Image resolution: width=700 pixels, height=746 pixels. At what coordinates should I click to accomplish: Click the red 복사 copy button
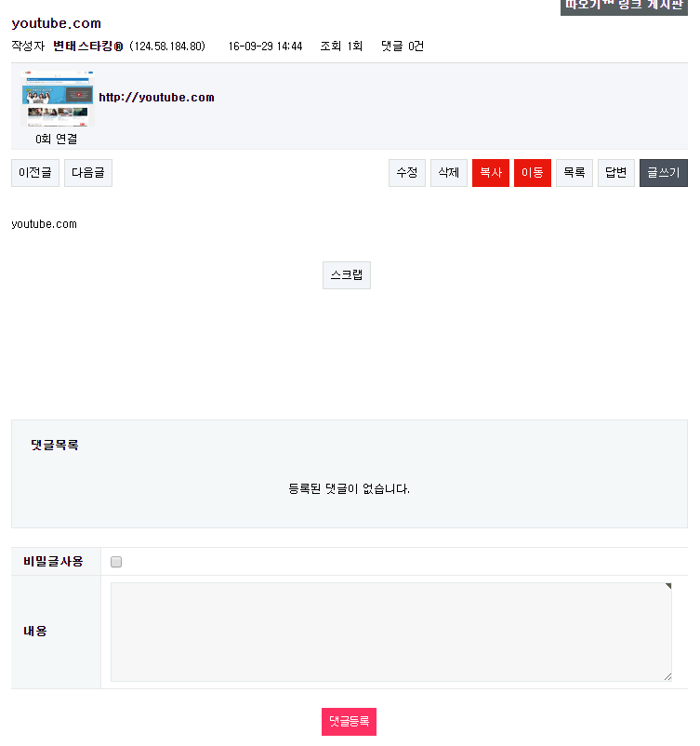(x=491, y=173)
